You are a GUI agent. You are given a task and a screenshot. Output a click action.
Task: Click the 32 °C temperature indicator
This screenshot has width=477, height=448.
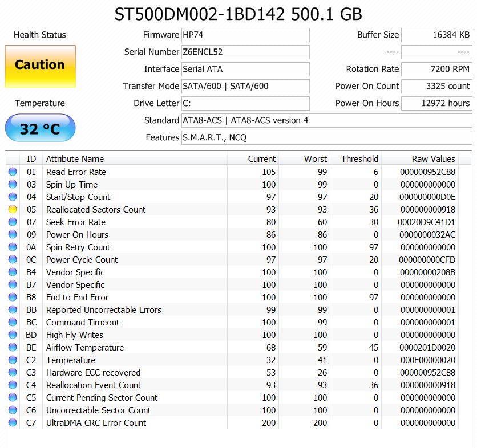(x=40, y=128)
